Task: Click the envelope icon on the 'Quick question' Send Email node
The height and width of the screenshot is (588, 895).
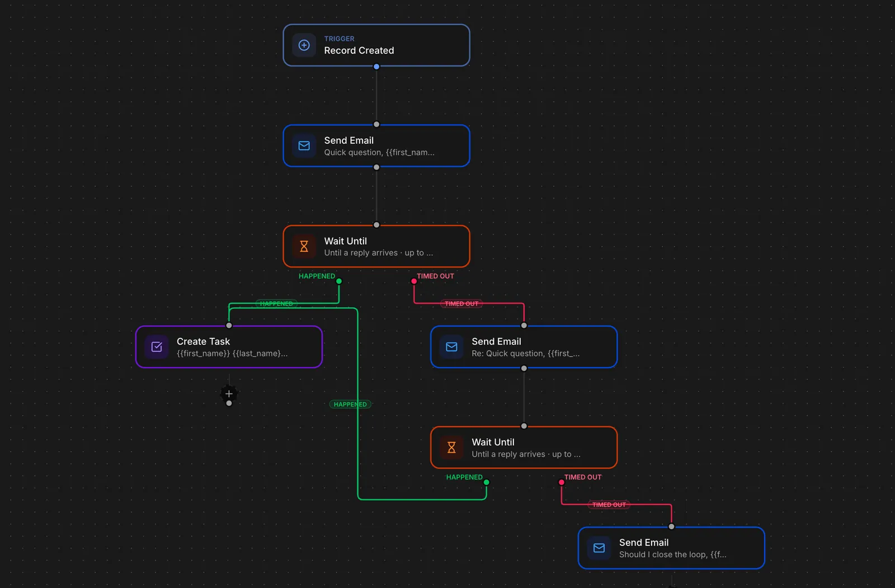Action: point(304,146)
